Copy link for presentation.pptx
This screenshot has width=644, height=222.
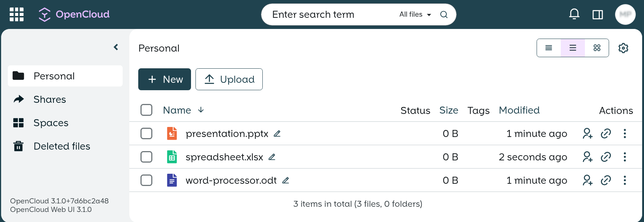[606, 133]
